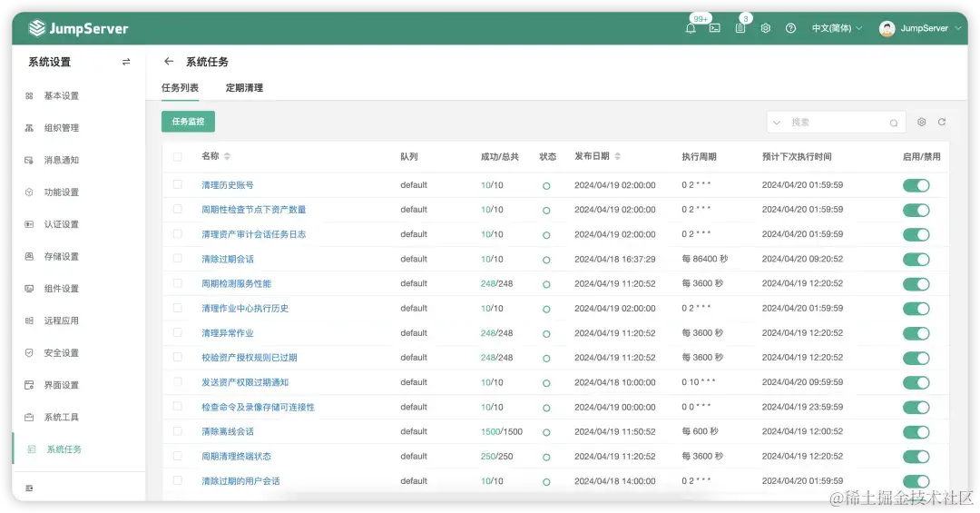
Task: Open 安全设置 in the sidebar
Action: [x=62, y=353]
